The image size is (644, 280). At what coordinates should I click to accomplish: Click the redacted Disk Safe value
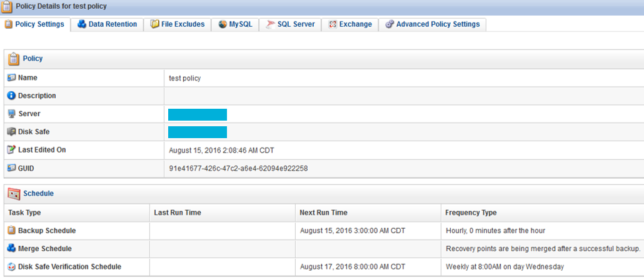[x=198, y=132]
